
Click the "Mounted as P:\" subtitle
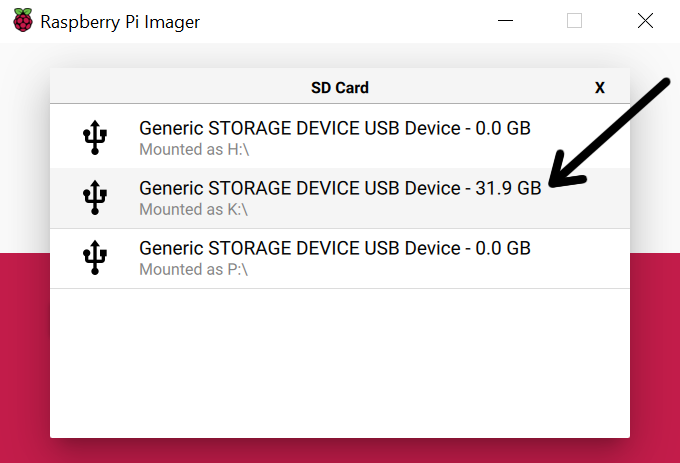click(193, 270)
